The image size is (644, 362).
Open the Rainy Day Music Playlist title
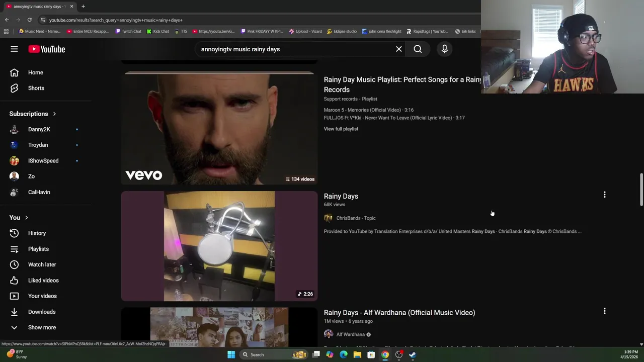(x=403, y=84)
